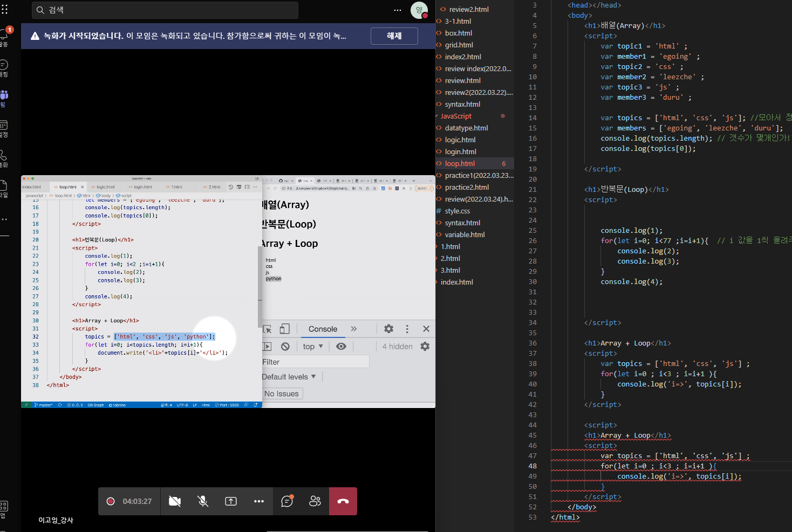Click the Teams search box
Viewport: 792px width, 532px height.
point(165,10)
